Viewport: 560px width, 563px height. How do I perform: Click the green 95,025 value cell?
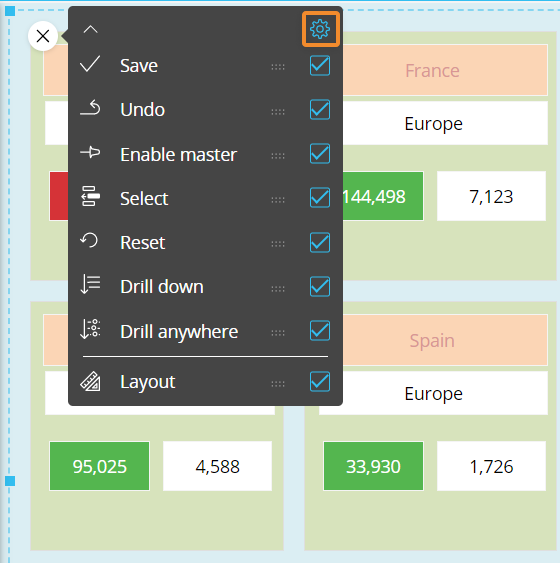point(99,466)
